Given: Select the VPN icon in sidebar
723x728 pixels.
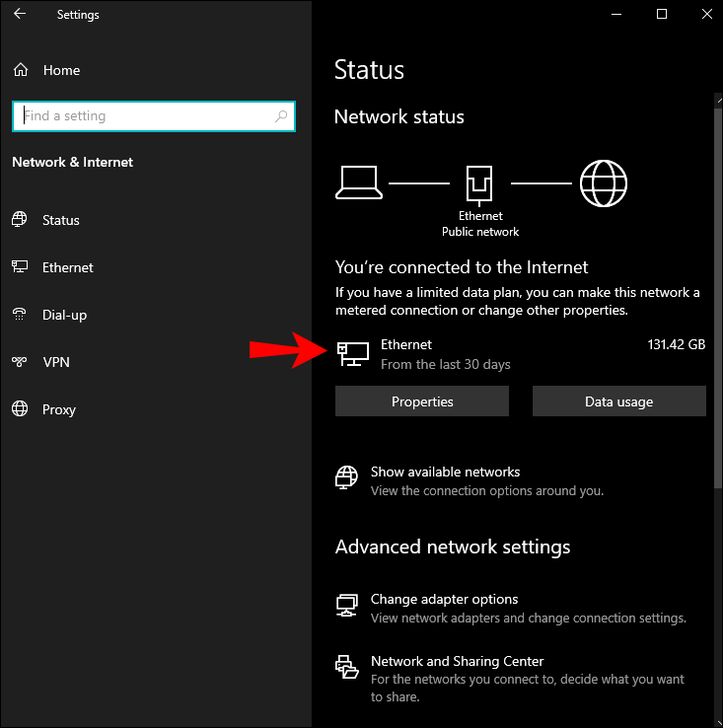Looking at the screenshot, I should 19,361.
